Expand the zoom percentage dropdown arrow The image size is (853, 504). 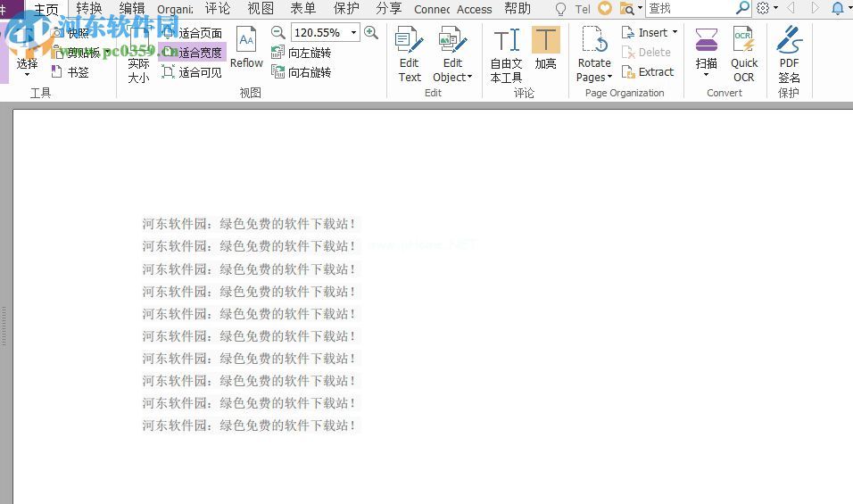353,33
